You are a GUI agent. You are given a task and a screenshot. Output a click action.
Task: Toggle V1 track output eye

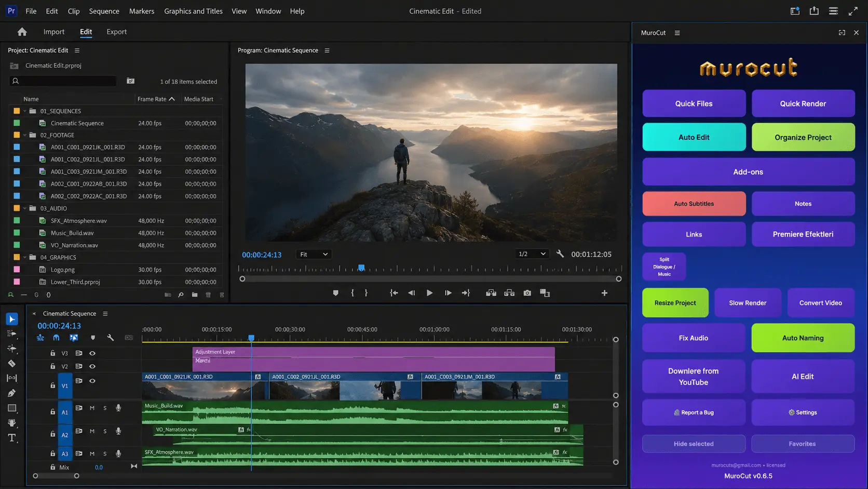click(x=92, y=381)
